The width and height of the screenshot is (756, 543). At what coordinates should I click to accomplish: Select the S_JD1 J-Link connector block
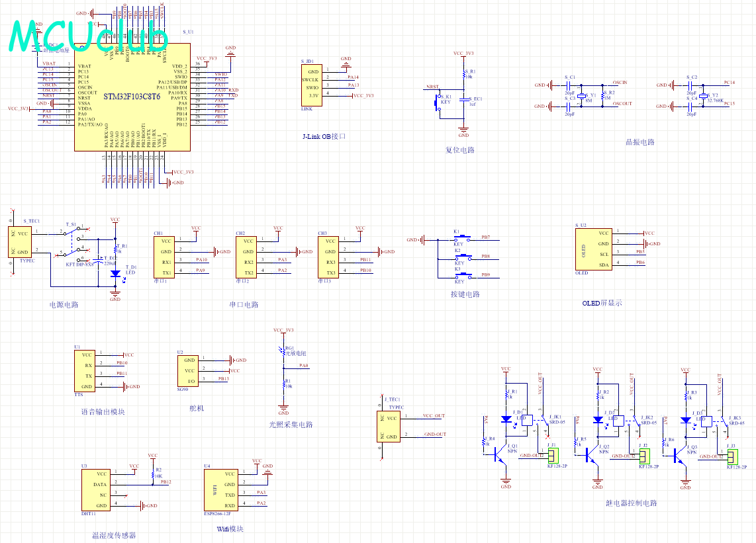coord(314,84)
